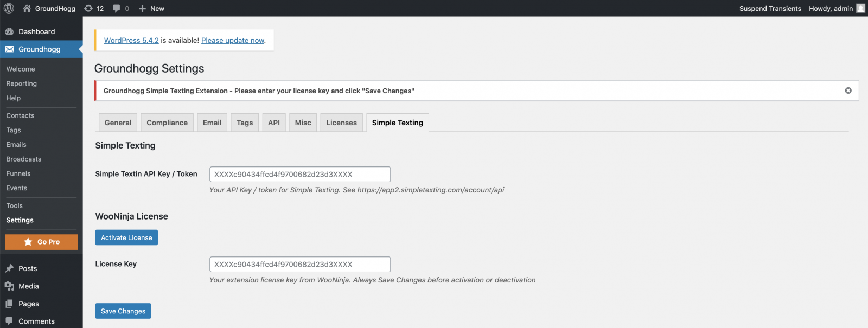Click the Go Pro button

[x=41, y=242]
